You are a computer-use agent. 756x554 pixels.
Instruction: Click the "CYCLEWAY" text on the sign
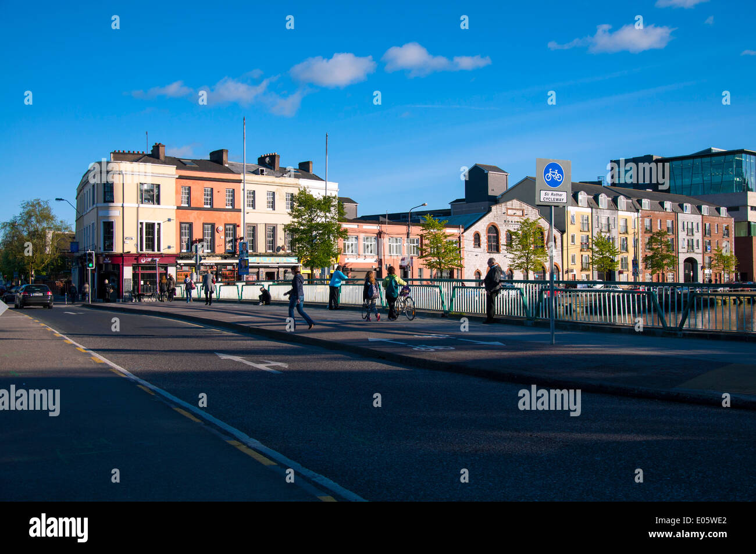[x=553, y=199]
